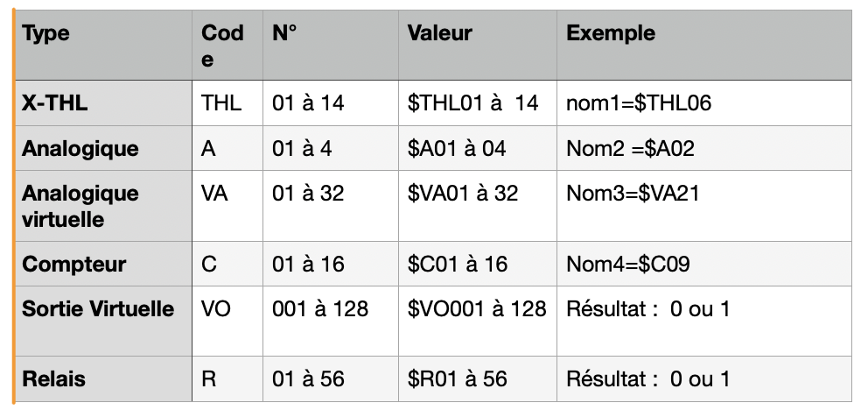Image resolution: width=868 pixels, height=410 pixels.
Task: Click the "Sortie Virtuelle" type cell
Action: coord(97,308)
